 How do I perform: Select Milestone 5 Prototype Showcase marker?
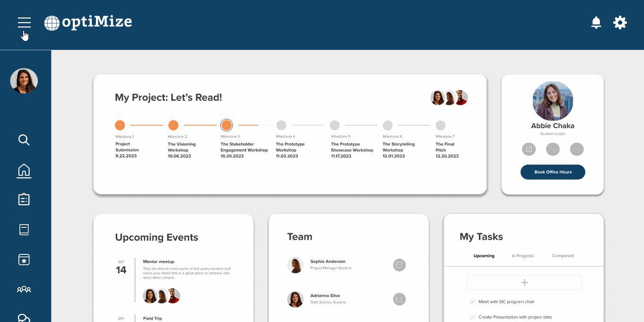(335, 125)
